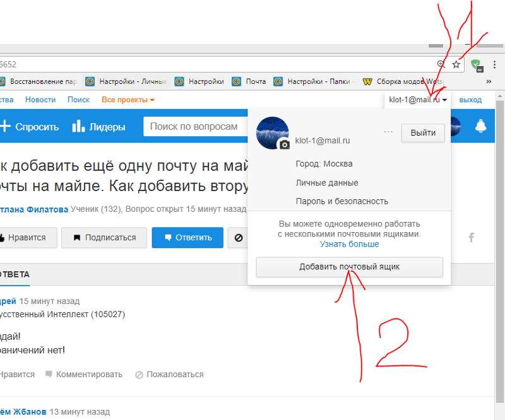Viewport: 505px width, 420px height.
Task: Click the Выйти button
Action: [x=423, y=132]
